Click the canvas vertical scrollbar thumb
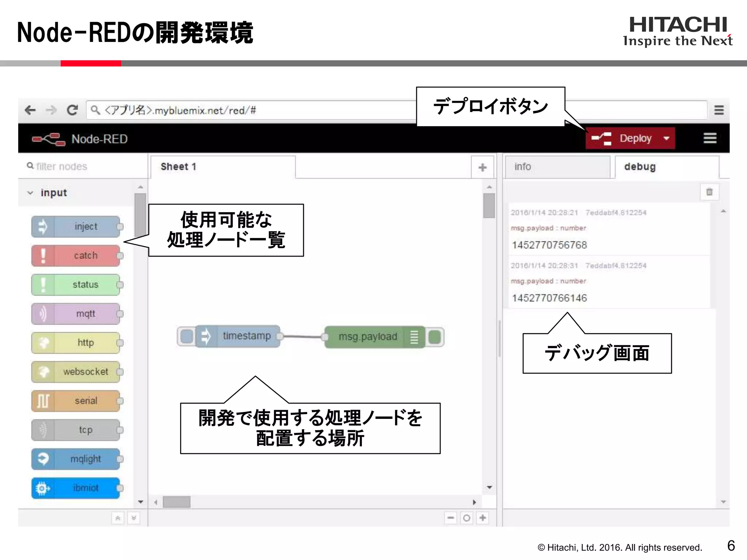 (489, 206)
